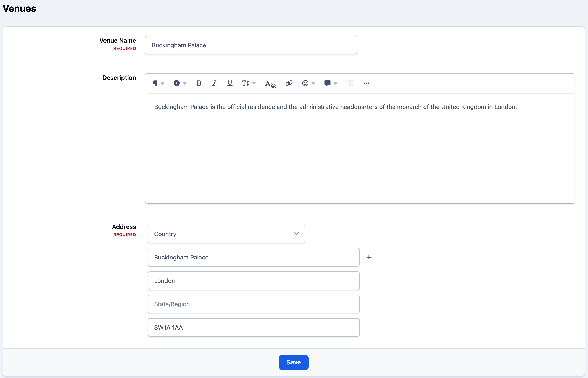Click the clear formatting icon

tap(350, 83)
